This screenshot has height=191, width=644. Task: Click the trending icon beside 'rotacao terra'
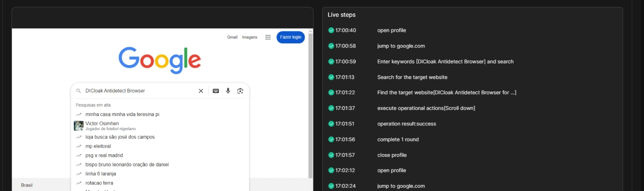pos(79,183)
